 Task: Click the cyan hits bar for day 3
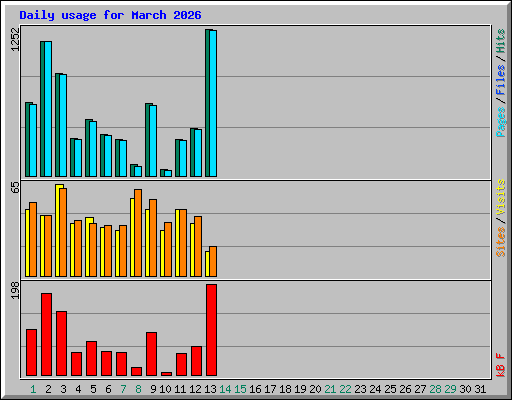tap(63, 125)
